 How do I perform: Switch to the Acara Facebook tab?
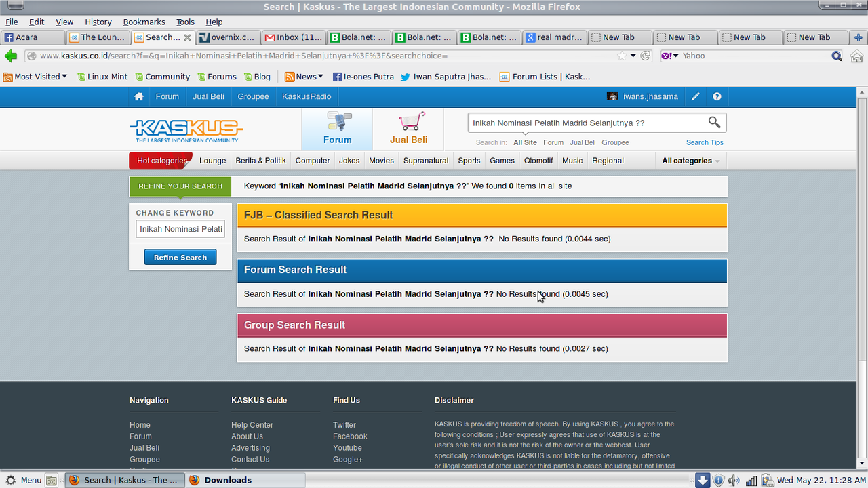point(33,37)
